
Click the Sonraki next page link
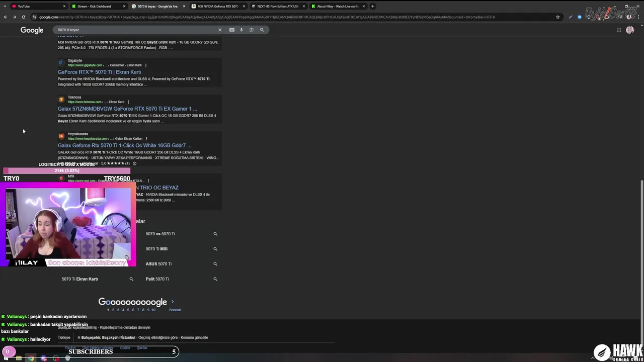(x=175, y=310)
